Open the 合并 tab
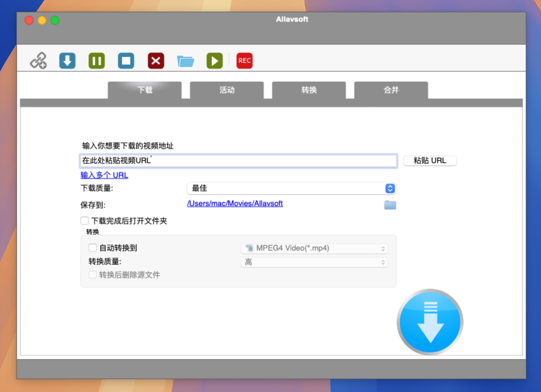Screen dimensions: 541x392 pos(391,90)
